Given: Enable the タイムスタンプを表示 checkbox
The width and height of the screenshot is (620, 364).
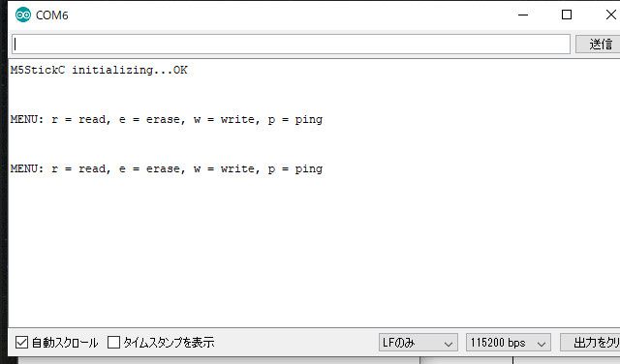Looking at the screenshot, I should point(113,343).
